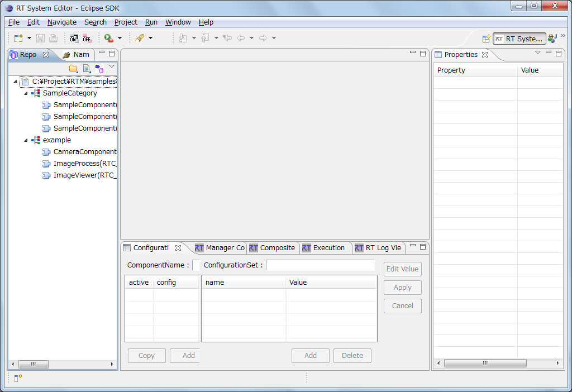Viewport: 572px width, 392px height.
Task: Minimize the editor area
Action: coord(413,53)
